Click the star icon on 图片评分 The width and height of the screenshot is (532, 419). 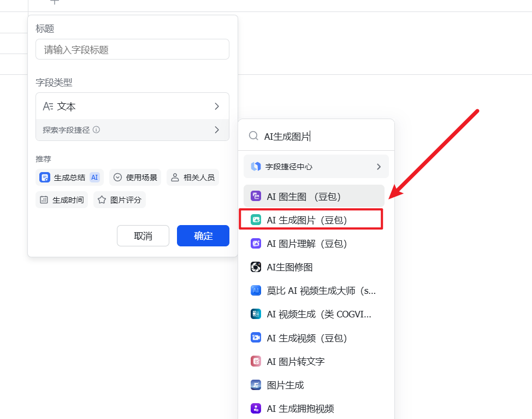click(102, 200)
